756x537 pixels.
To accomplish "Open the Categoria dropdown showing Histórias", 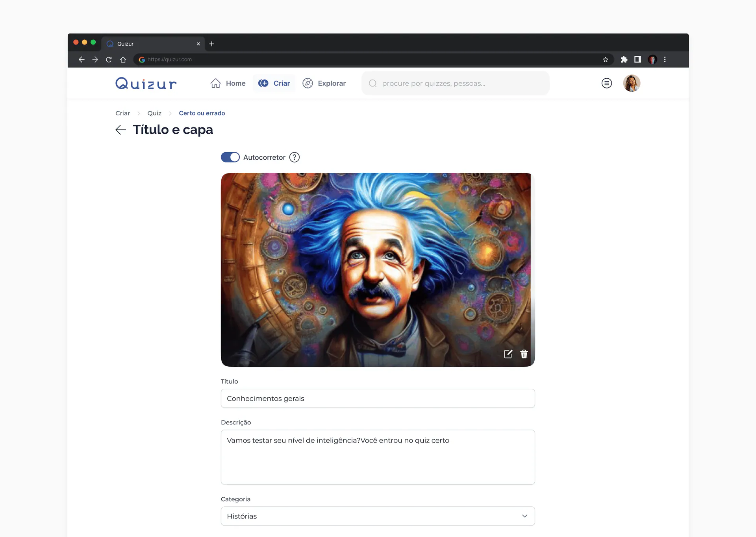I will tap(378, 516).
